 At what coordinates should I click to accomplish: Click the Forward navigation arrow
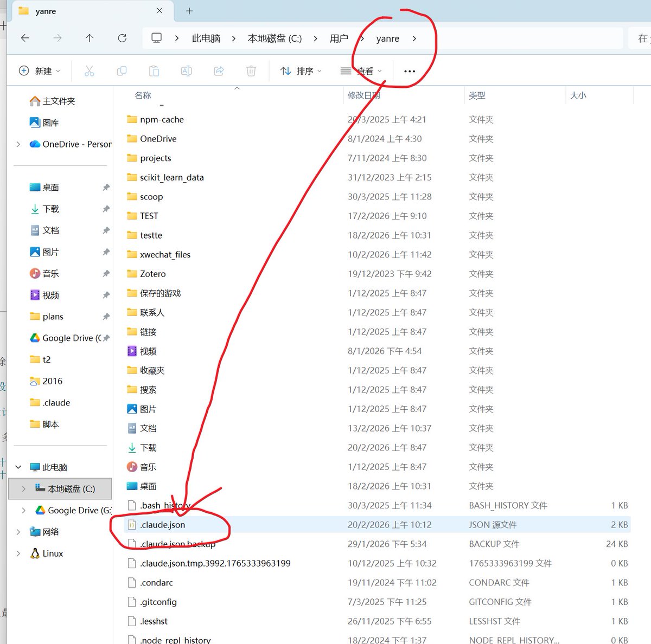(58, 38)
